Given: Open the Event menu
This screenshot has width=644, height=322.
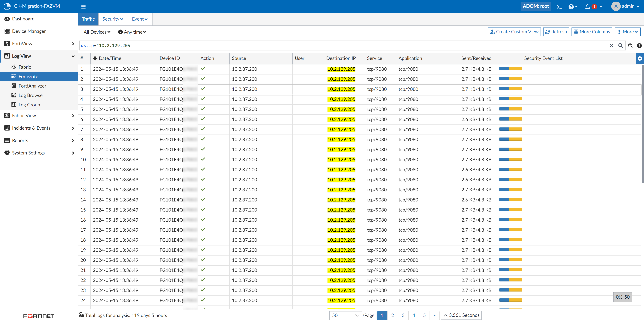Looking at the screenshot, I should 139,19.
